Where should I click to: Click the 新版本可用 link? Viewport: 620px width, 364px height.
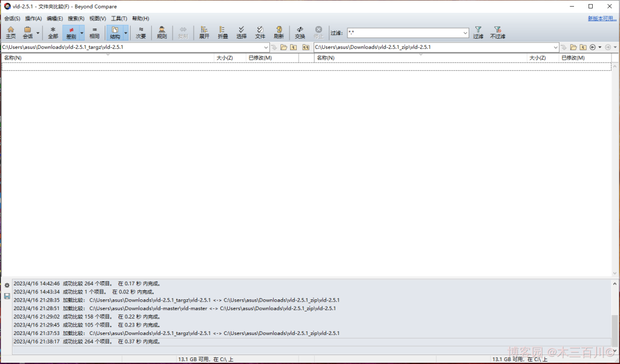click(602, 19)
